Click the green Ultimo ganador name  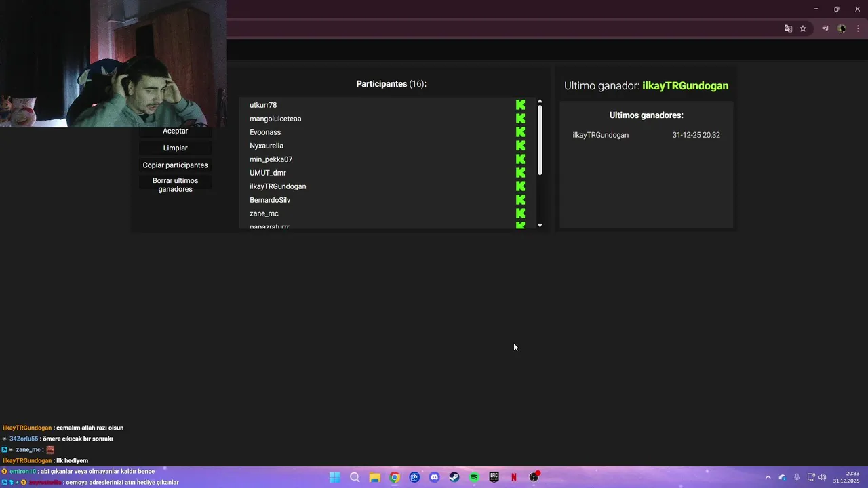point(685,86)
